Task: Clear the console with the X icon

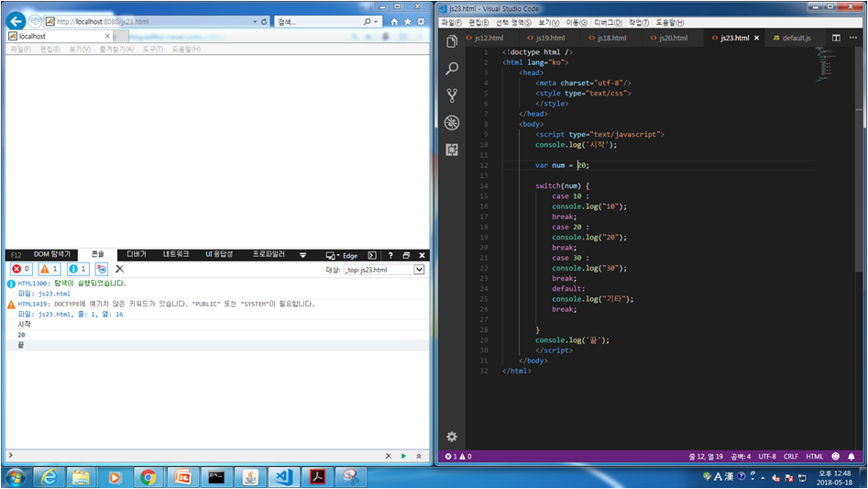Action: (x=119, y=269)
